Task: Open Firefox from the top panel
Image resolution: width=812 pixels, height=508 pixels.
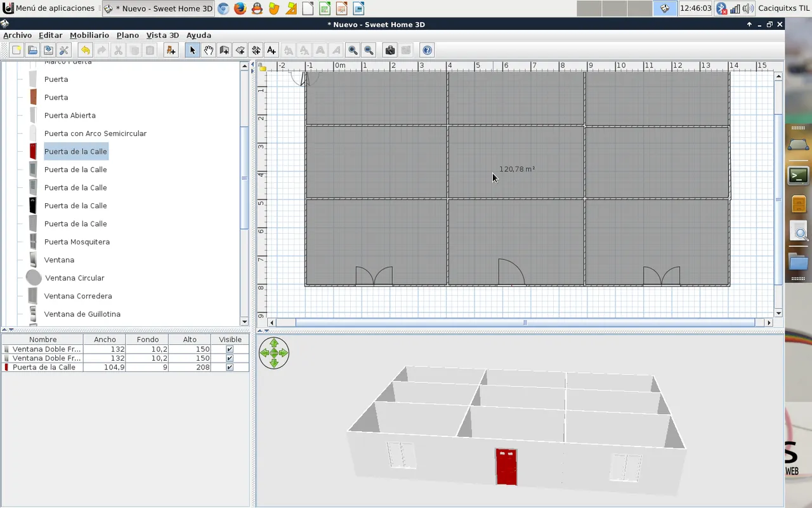Action: pyautogui.click(x=240, y=8)
